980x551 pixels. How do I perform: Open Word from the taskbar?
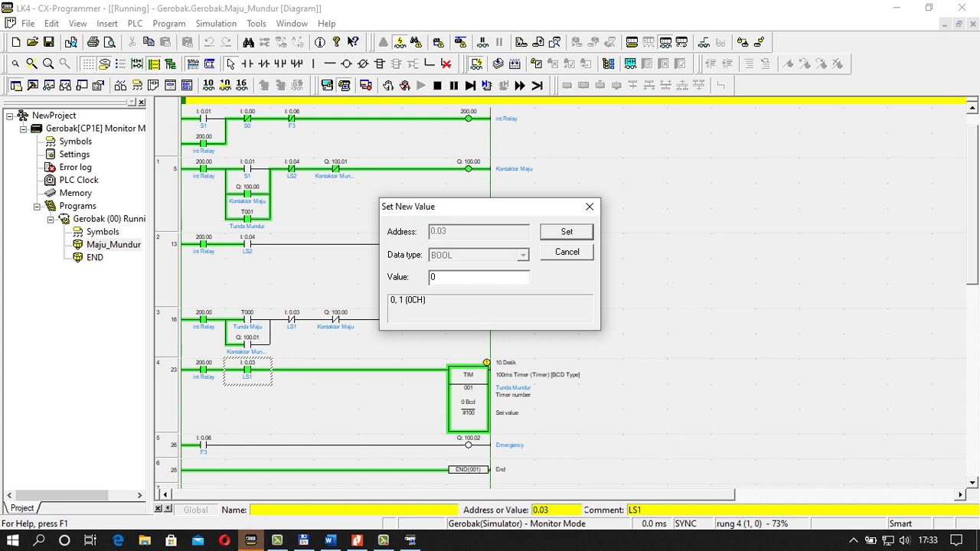[x=330, y=540]
